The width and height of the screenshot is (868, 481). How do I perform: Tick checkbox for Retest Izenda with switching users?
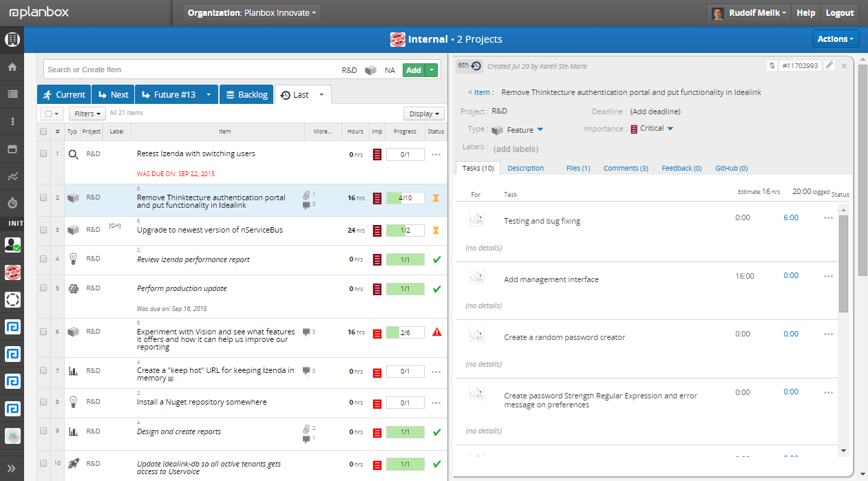coord(43,154)
